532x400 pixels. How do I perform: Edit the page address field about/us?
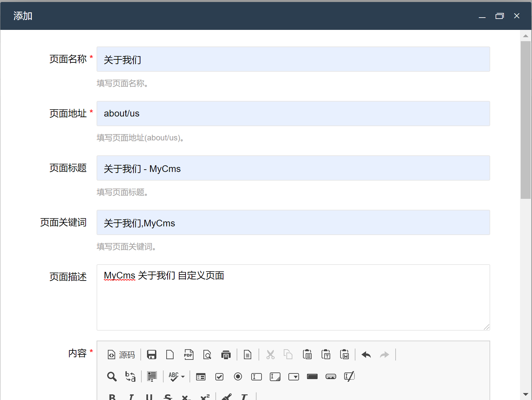point(293,114)
